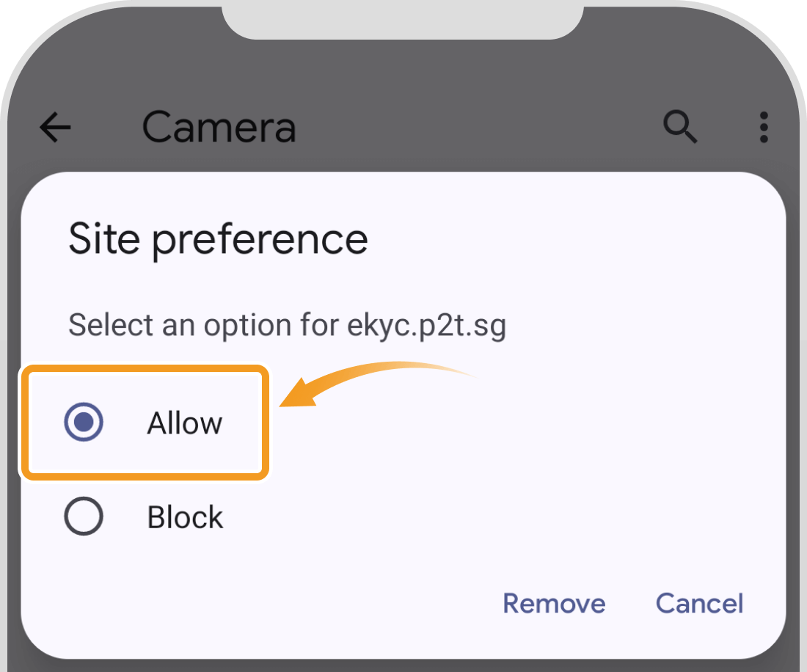The image size is (807, 672).
Task: Open more options via the vertical ellipsis
Action: [763, 127]
